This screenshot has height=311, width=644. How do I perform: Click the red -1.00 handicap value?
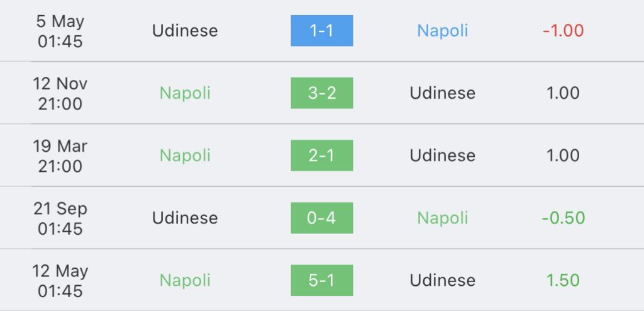(x=563, y=31)
